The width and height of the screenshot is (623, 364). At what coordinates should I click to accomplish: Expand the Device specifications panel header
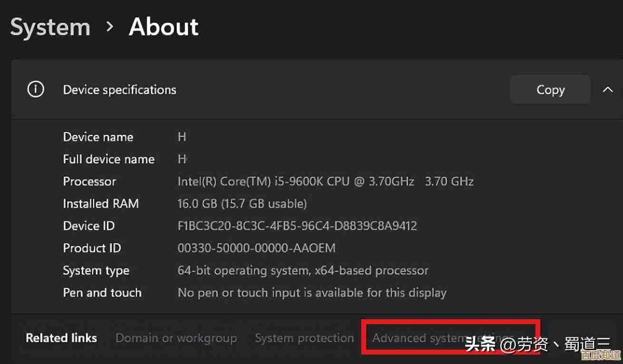click(119, 89)
